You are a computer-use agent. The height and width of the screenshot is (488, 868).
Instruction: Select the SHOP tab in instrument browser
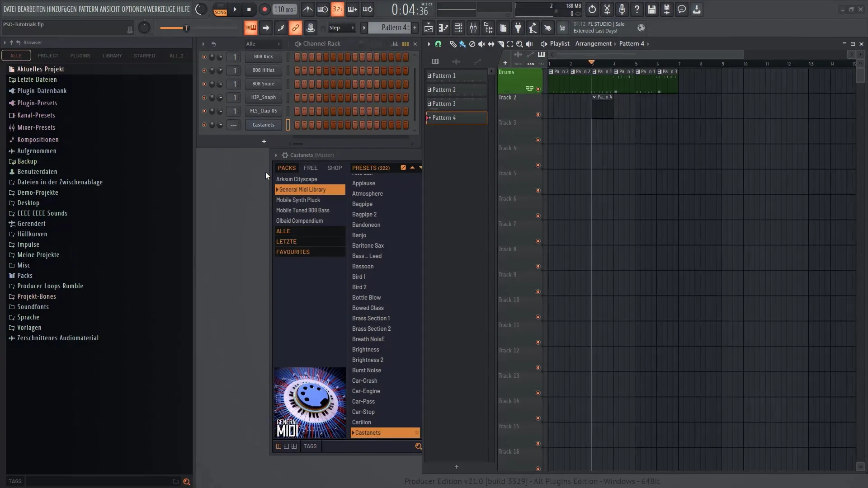[335, 168]
